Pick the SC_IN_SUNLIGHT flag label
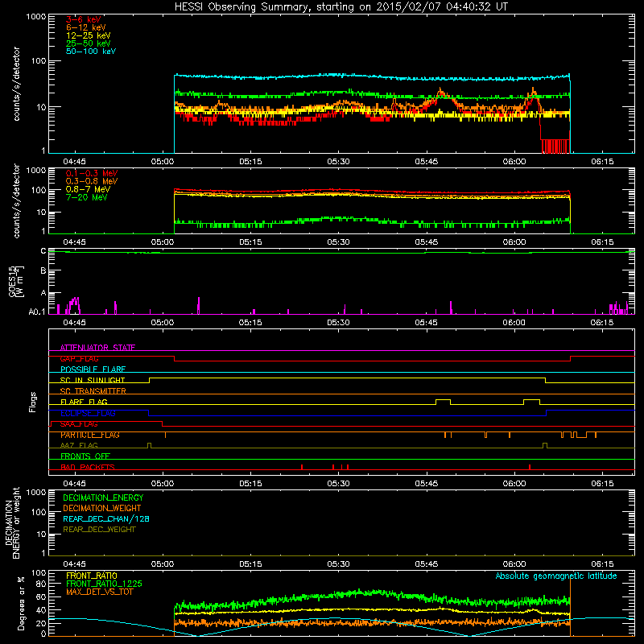 [x=93, y=380]
